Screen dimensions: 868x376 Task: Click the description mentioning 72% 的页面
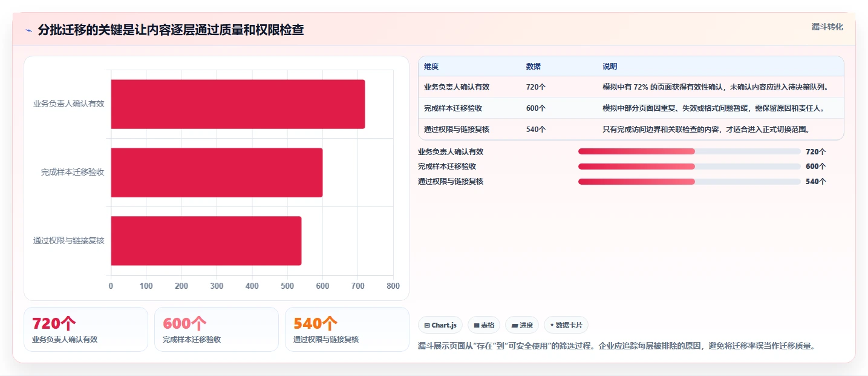[715, 87]
